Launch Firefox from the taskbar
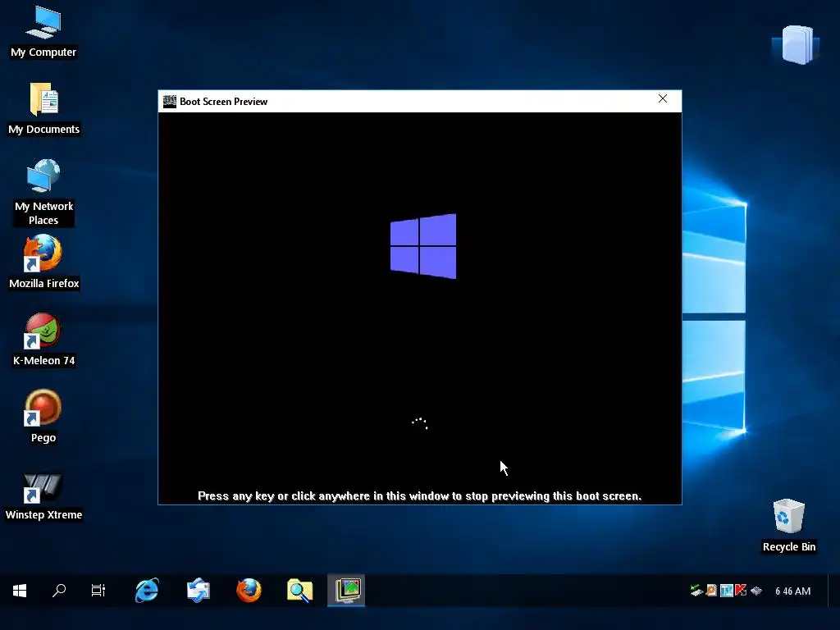Viewport: 840px width, 630px height. coord(249,591)
